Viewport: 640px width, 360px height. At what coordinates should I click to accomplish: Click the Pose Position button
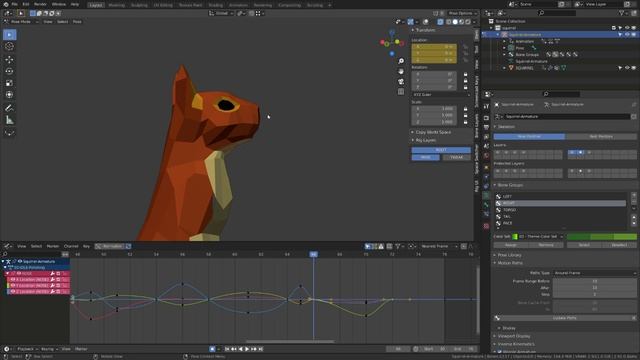[x=529, y=136]
